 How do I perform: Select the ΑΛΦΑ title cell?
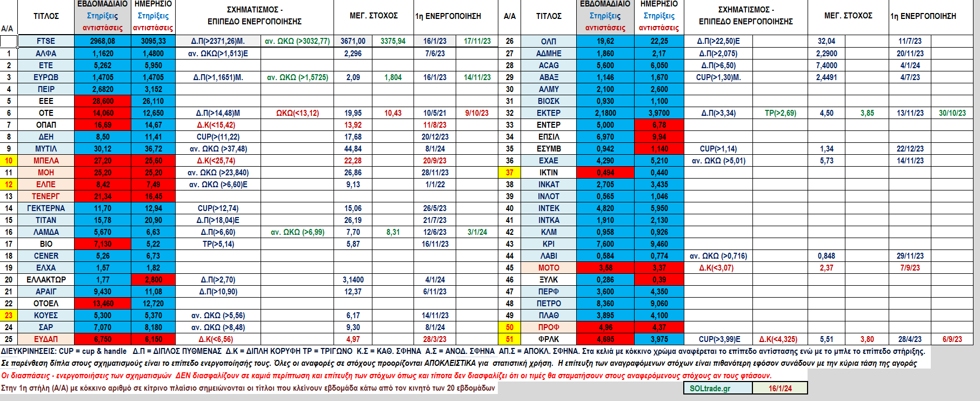coord(46,54)
